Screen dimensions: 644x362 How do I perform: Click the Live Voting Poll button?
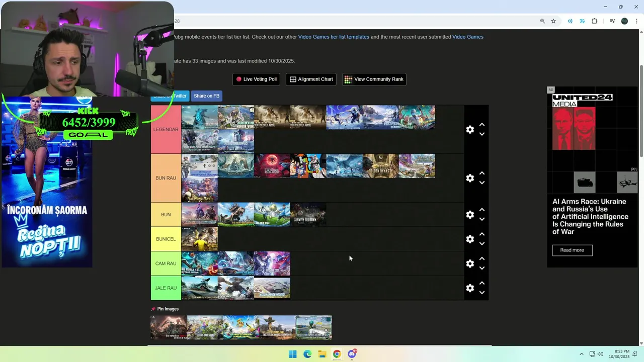click(x=257, y=79)
